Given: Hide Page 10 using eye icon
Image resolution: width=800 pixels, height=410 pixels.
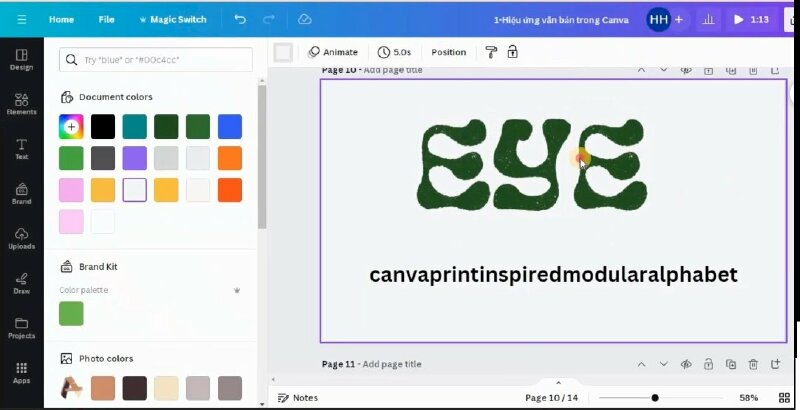Looking at the screenshot, I should (686, 70).
